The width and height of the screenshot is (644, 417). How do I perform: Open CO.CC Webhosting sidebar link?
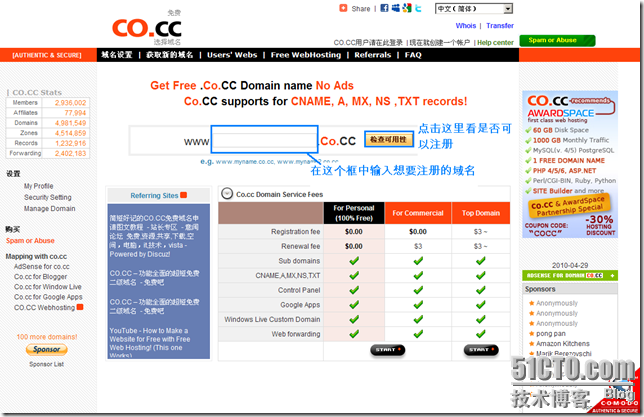click(44, 307)
